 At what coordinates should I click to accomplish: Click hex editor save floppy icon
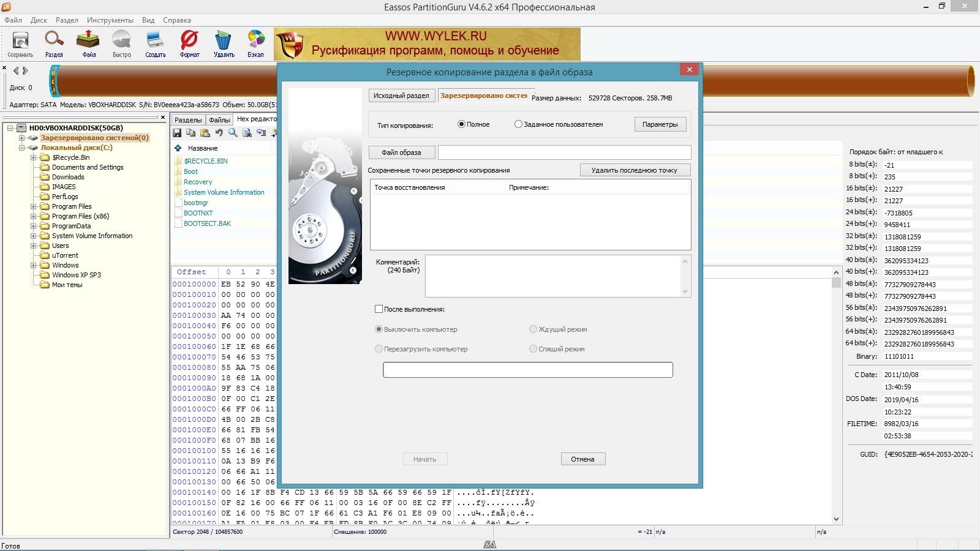[x=177, y=133]
